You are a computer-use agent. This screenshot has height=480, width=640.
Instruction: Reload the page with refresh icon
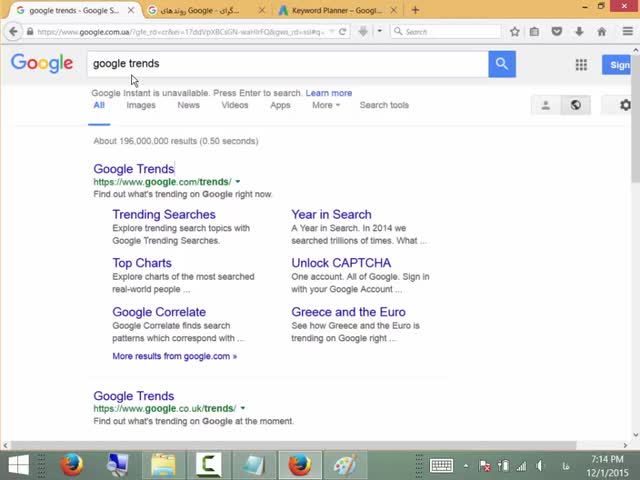pos(342,31)
